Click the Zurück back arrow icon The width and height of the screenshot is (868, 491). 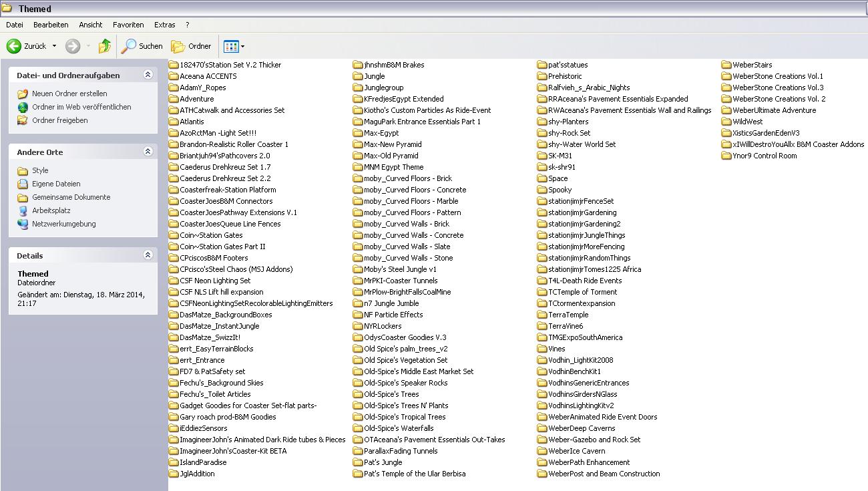(13, 46)
